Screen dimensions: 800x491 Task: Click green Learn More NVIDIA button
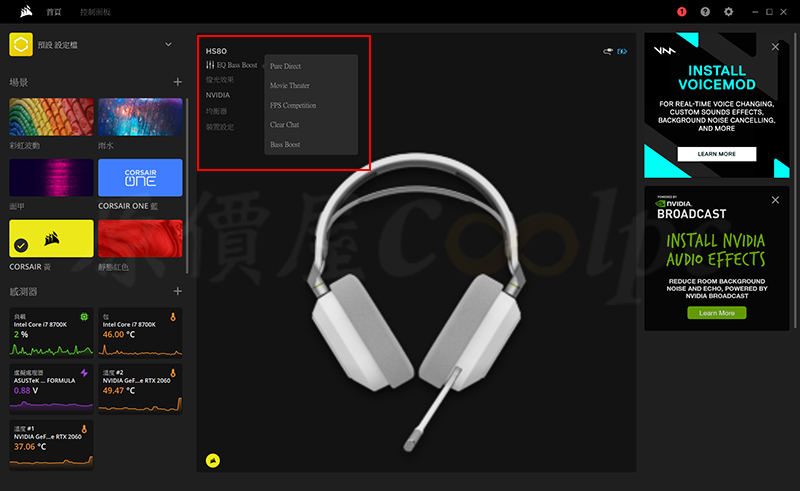pyautogui.click(x=716, y=313)
